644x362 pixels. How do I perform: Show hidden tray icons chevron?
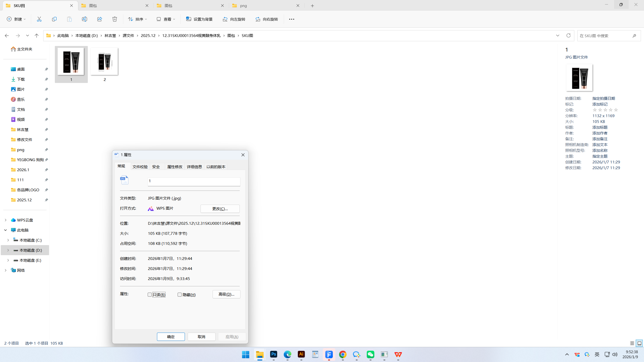(x=567, y=354)
